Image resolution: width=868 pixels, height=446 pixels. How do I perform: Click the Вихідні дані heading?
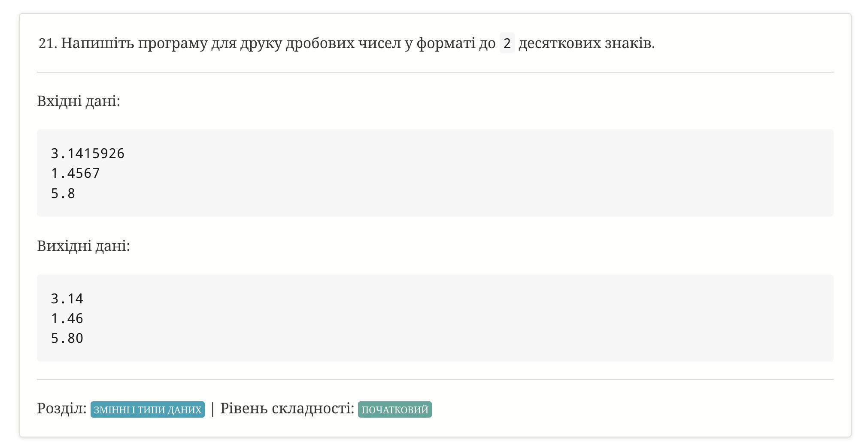[83, 246]
